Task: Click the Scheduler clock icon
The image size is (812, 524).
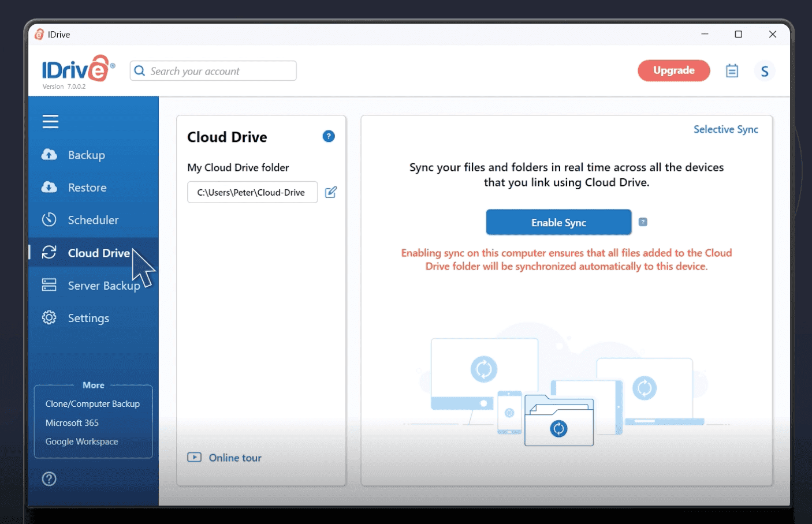Action: pyautogui.click(x=49, y=219)
